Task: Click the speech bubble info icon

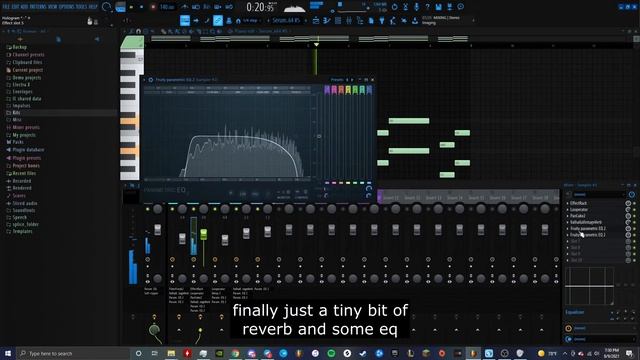Action: tap(460, 7)
